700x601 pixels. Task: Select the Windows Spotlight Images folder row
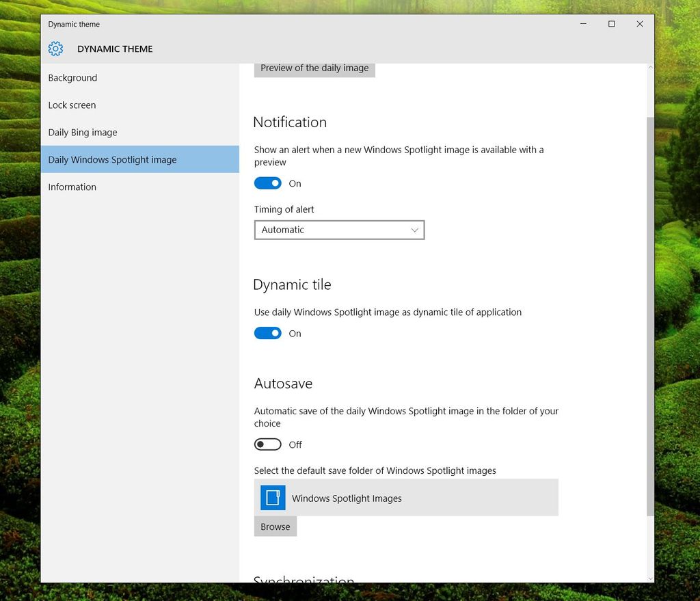coord(406,498)
